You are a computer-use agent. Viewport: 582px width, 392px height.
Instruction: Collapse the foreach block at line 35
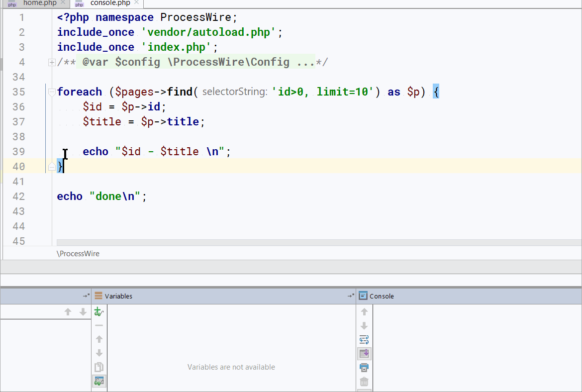pos(51,92)
